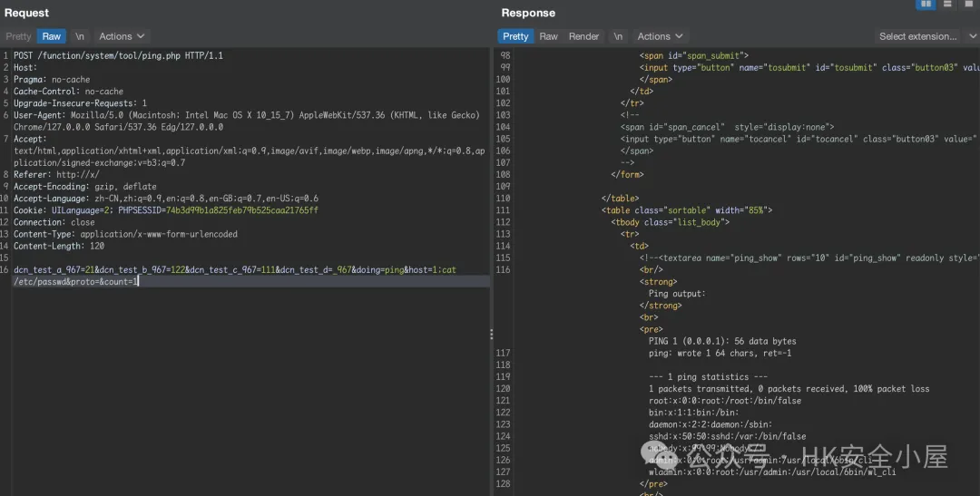Click the Referer: http://x/ header
The image size is (980, 496).
[56, 175]
